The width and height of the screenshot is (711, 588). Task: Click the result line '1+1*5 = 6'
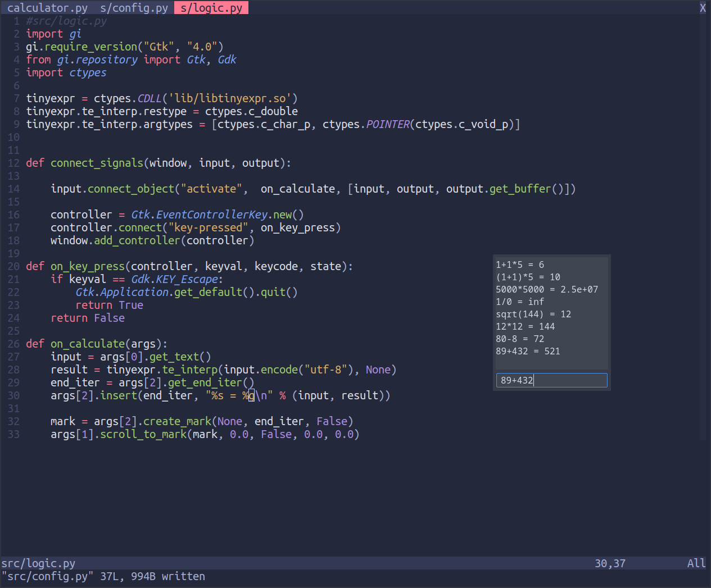pyautogui.click(x=520, y=265)
